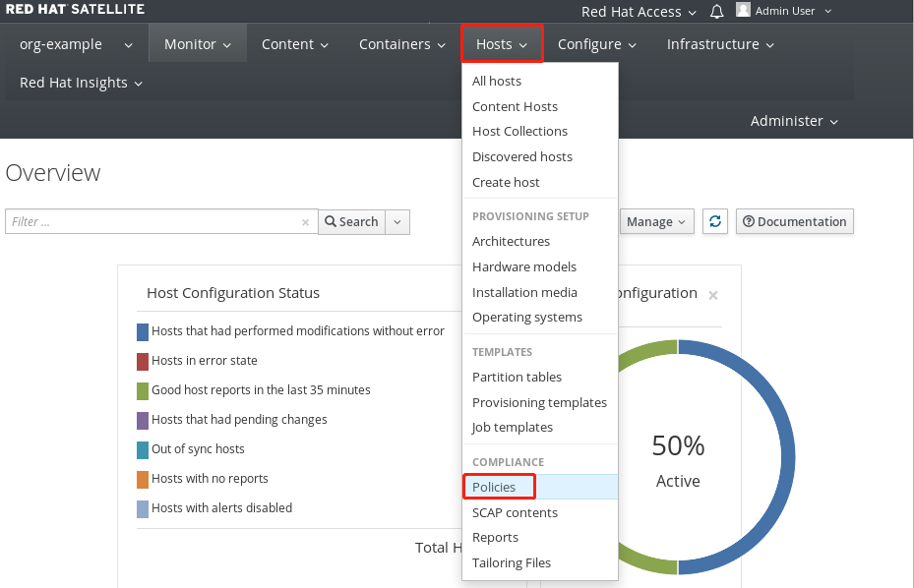Image resolution: width=914 pixels, height=588 pixels.
Task: Choose All hosts from Hosts menu
Action: [497, 82]
